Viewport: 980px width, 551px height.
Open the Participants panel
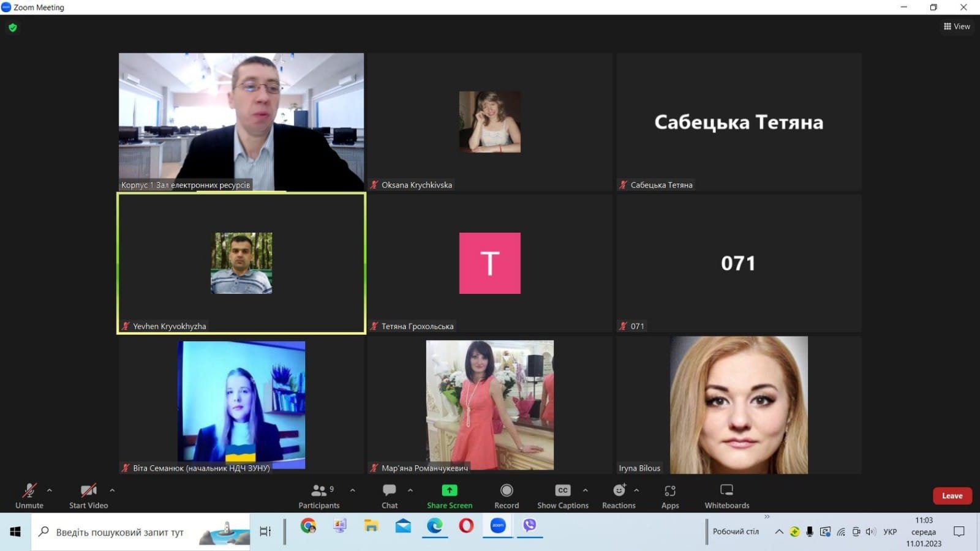[319, 496]
